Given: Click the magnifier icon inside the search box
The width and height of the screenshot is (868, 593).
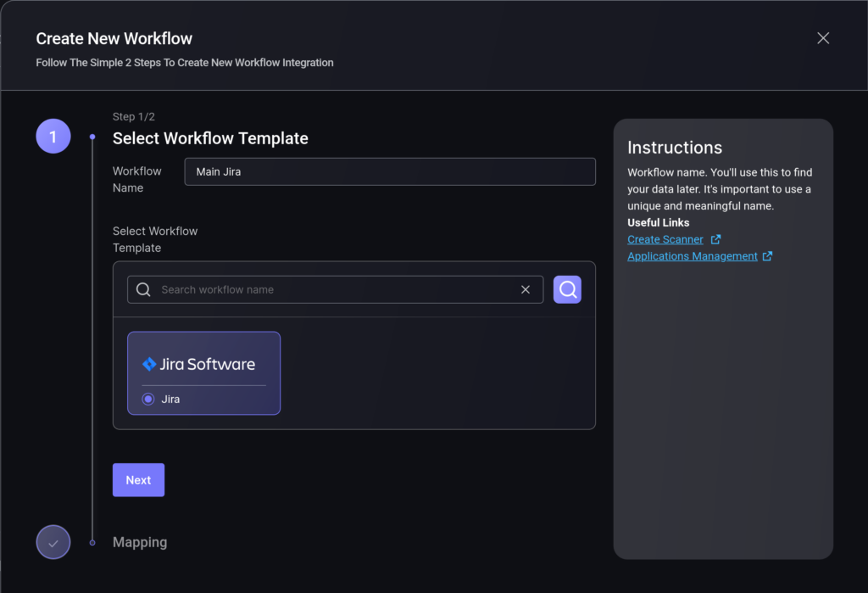Looking at the screenshot, I should (x=143, y=289).
